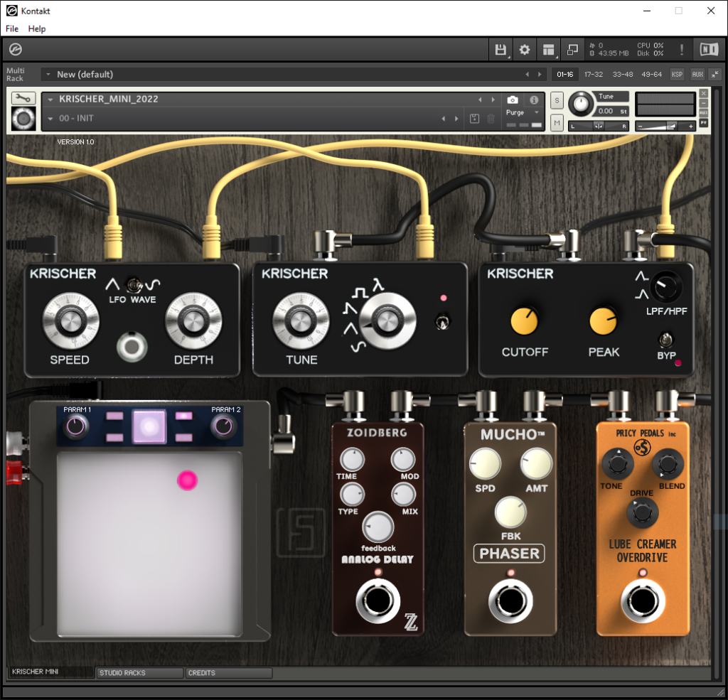Click the DRIVE knob on overdrive pedal
The image size is (728, 700).
click(642, 512)
